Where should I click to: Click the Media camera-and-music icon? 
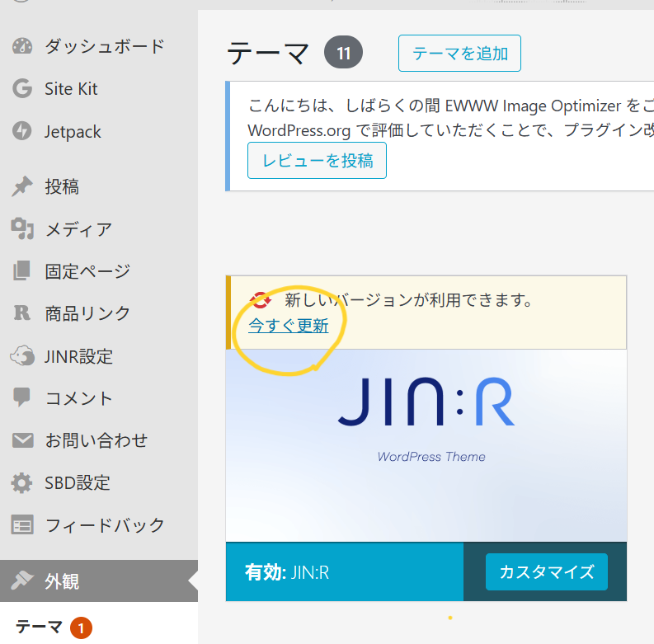point(22,228)
